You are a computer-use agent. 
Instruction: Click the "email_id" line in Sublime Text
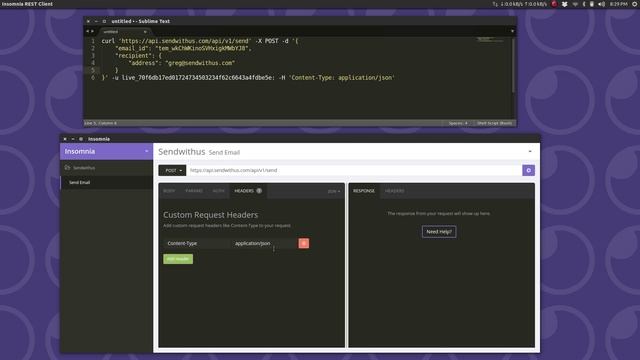183,48
